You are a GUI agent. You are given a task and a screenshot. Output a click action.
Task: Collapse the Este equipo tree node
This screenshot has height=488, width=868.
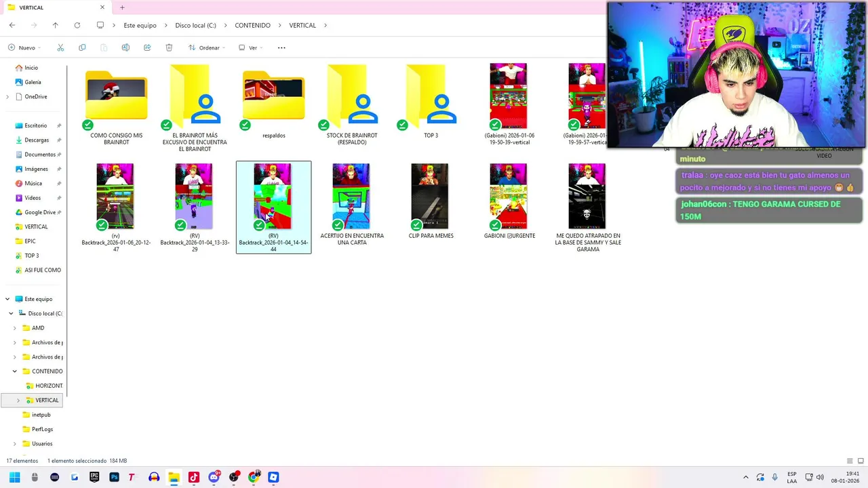tap(7, 299)
